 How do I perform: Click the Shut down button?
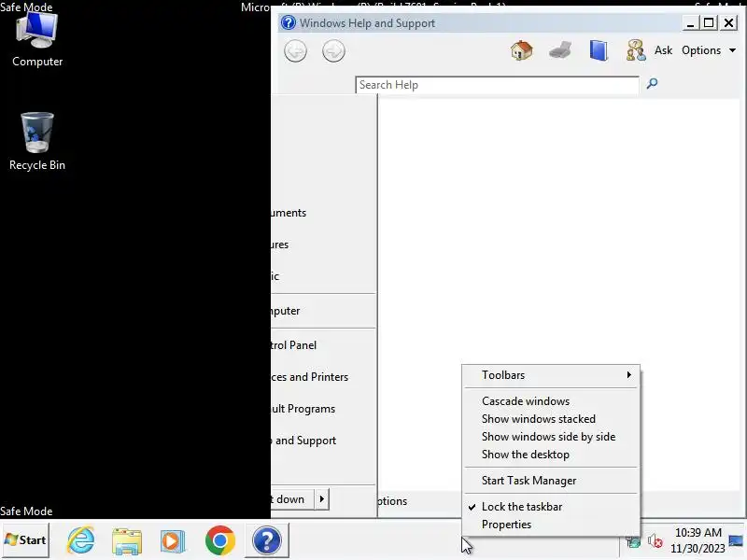[x=292, y=499]
